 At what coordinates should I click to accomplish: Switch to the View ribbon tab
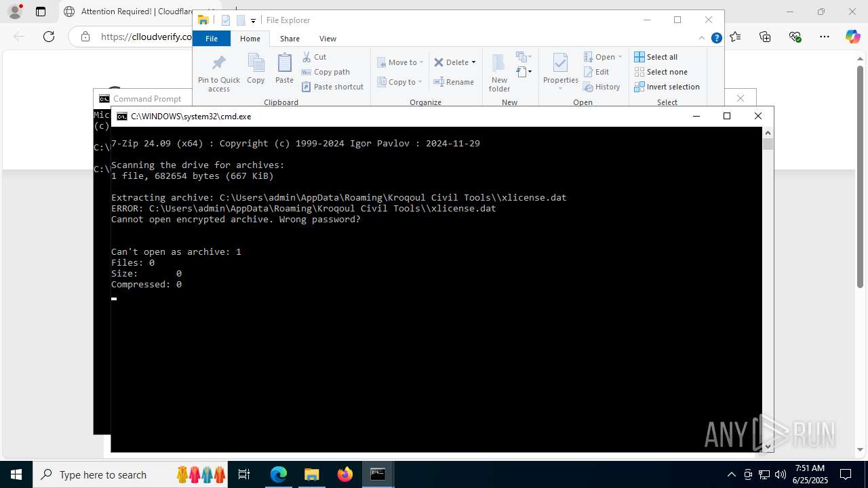[x=328, y=39]
